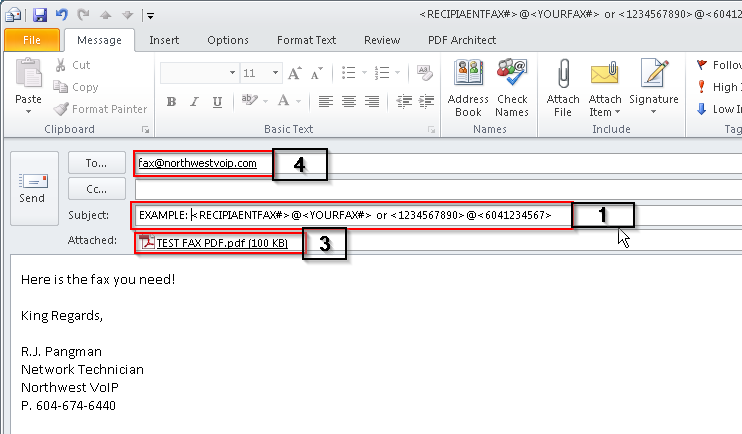Open numbering style dropdown arrow
742x434 pixels.
point(398,73)
